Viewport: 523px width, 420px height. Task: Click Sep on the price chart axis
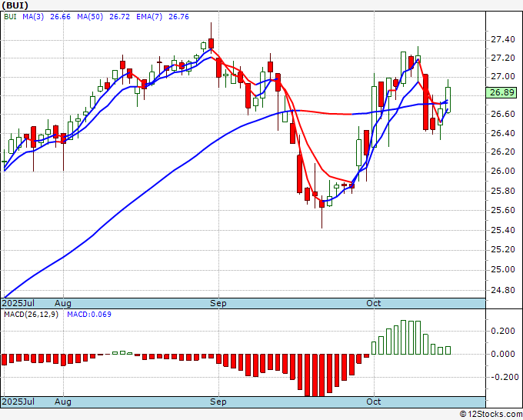218,303
